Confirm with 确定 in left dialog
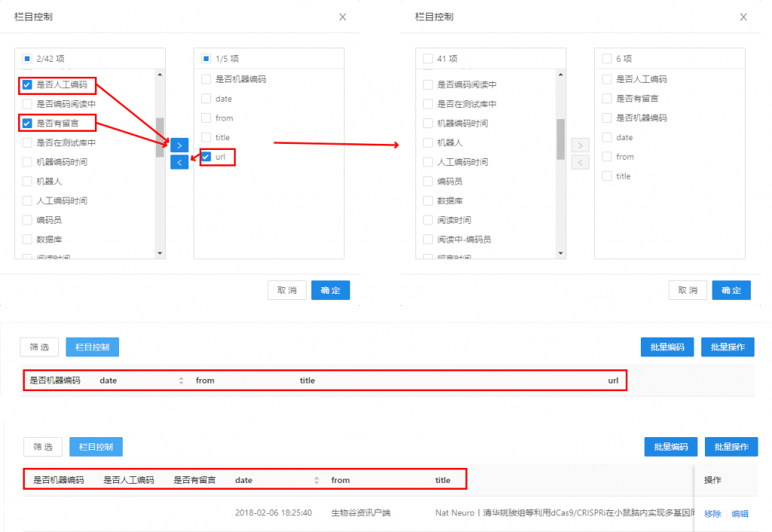772x532 pixels. pyautogui.click(x=330, y=291)
